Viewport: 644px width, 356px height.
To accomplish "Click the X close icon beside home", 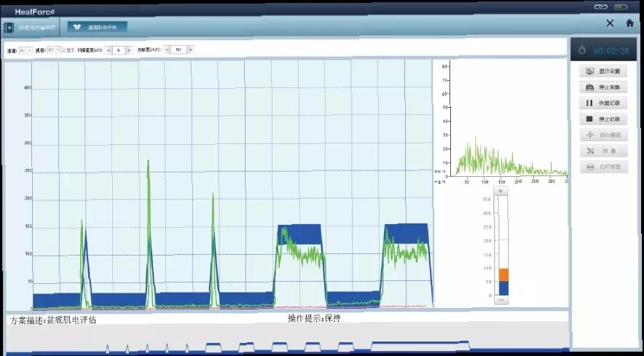I will click(610, 23).
